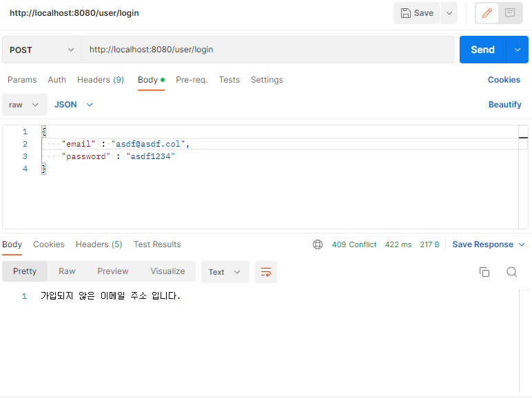Click the search response magnifier icon
This screenshot has height=398, width=532.
511,272
